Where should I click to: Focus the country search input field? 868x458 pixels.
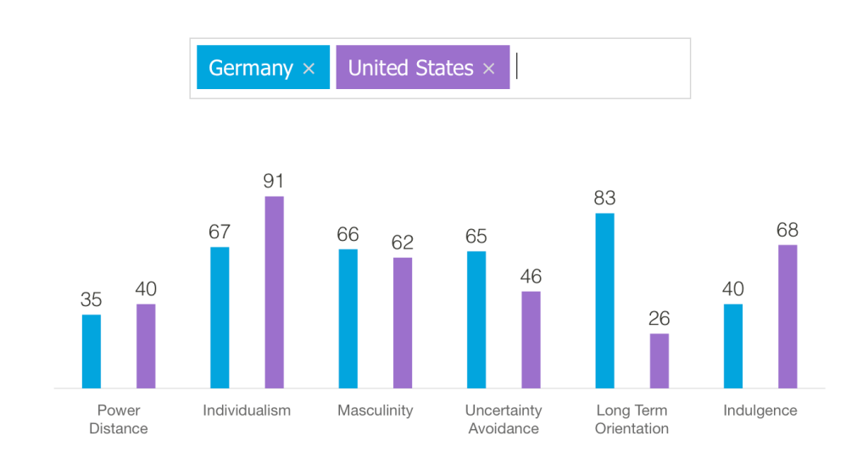pyautogui.click(x=600, y=68)
